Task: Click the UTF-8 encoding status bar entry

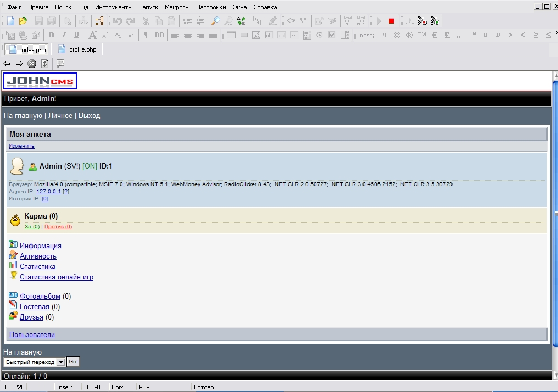Action: tap(92, 387)
